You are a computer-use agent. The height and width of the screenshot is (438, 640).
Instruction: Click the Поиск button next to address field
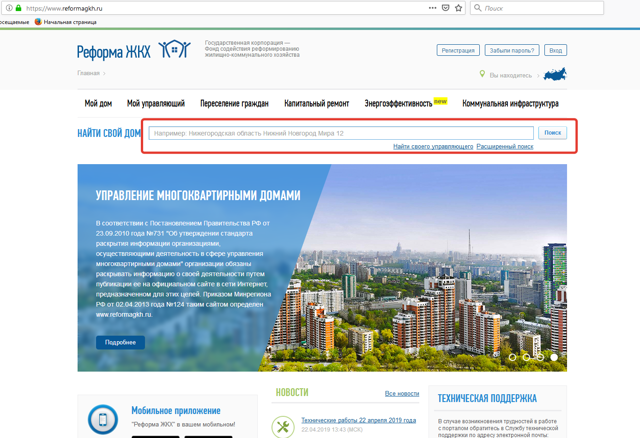[x=552, y=133]
